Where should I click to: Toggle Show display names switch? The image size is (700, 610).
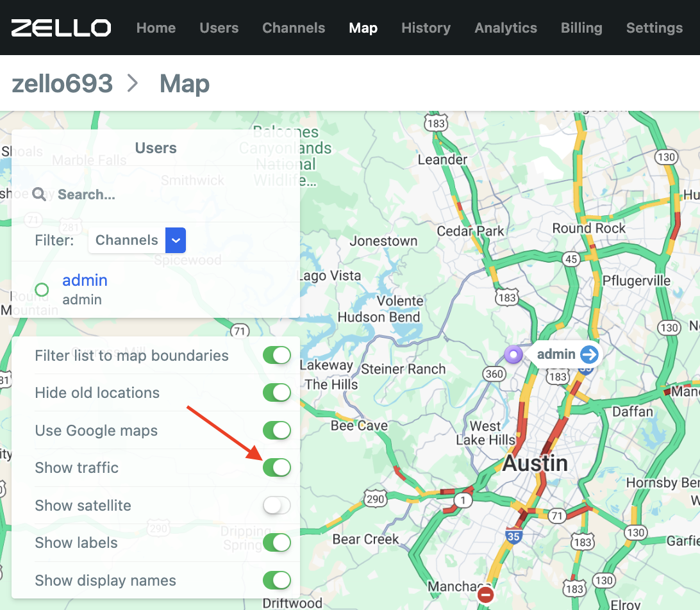click(x=277, y=580)
